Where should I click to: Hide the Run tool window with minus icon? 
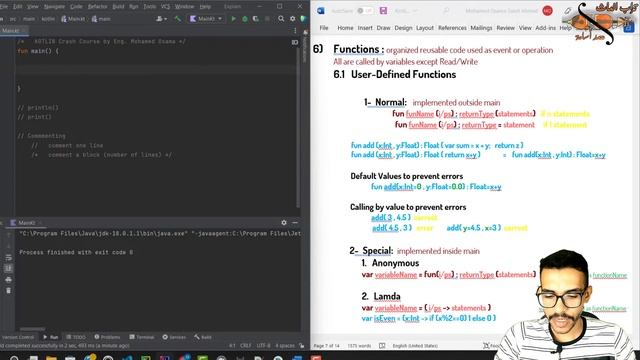coord(295,222)
